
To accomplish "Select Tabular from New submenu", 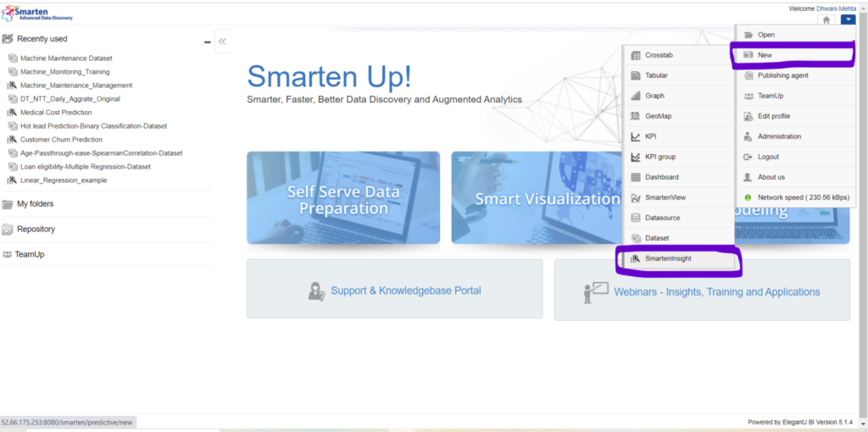I will tap(679, 75).
